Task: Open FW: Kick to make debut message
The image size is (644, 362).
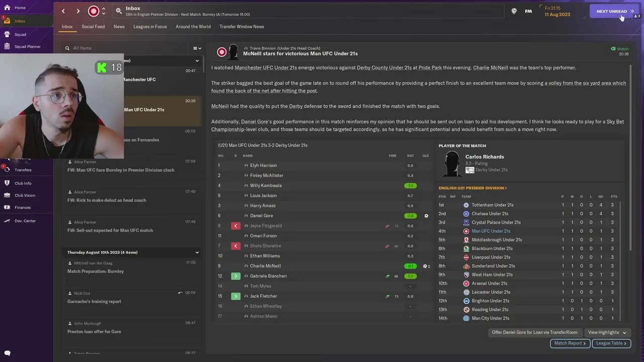Action: pyautogui.click(x=132, y=196)
